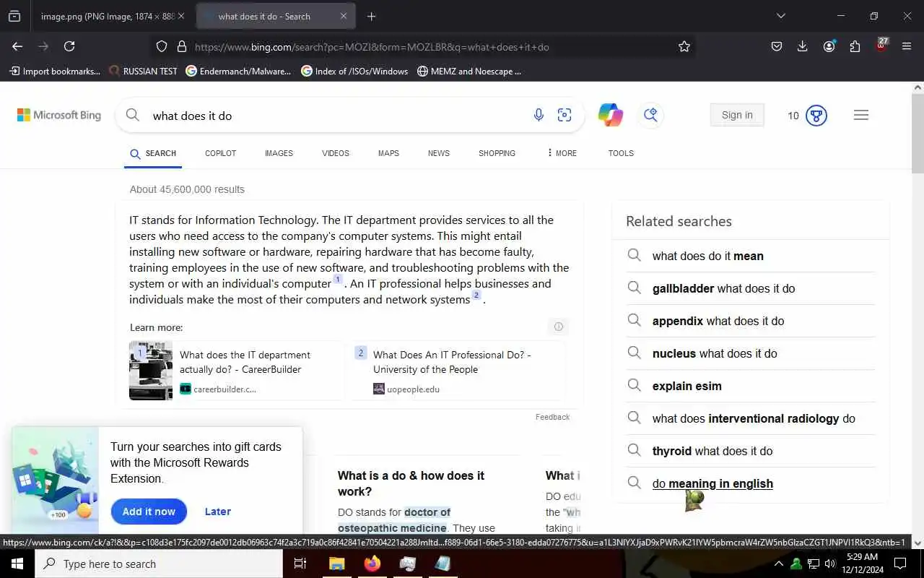Open the extensions puzzle icon
The height and width of the screenshot is (578, 924).
855,46
